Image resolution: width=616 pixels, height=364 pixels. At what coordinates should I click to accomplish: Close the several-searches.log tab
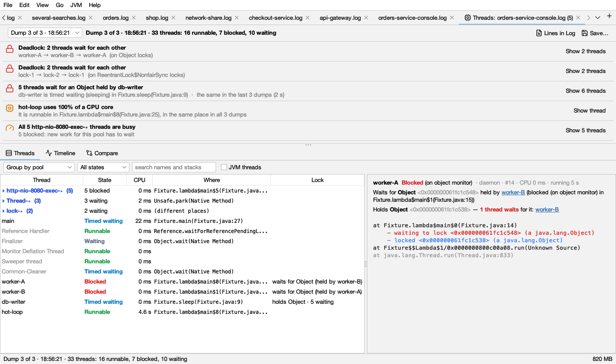pos(91,18)
